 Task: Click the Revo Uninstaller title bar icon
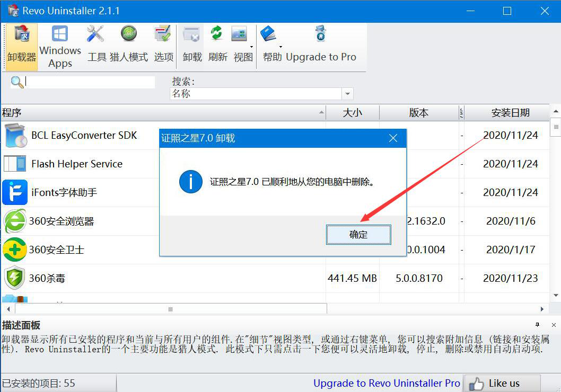(x=13, y=11)
